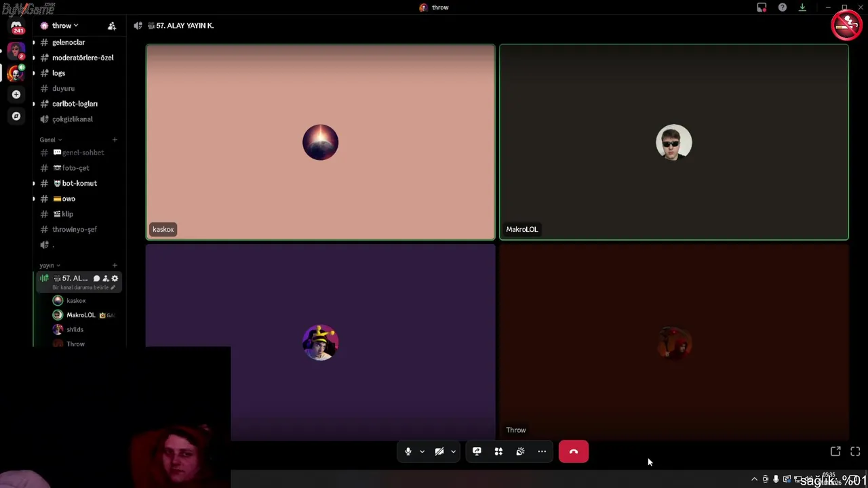
Task: Click the add a server plus icon
Action: pos(16,94)
